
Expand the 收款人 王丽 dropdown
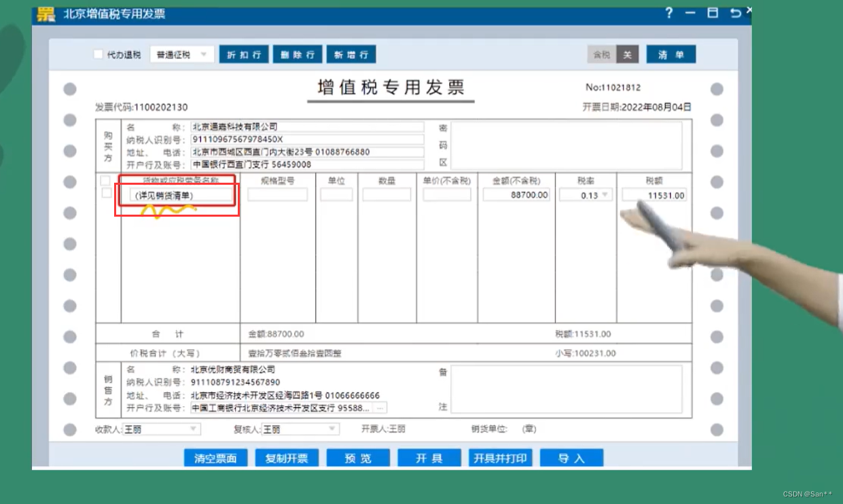click(x=161, y=429)
